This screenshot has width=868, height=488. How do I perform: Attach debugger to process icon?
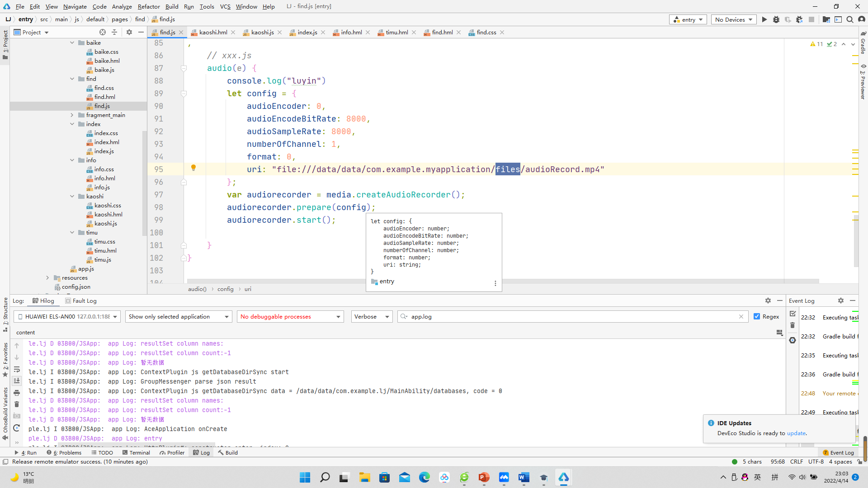[x=799, y=19]
